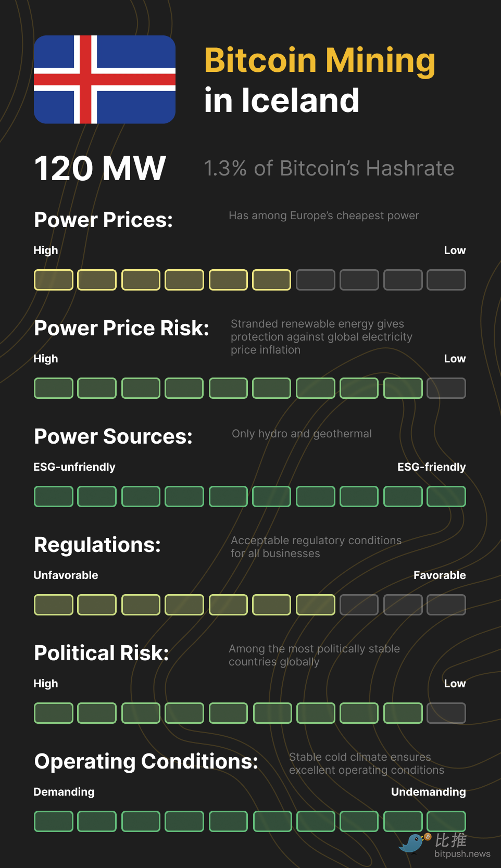Select last gray Power Prices segment
501x868 pixels.
click(446, 280)
